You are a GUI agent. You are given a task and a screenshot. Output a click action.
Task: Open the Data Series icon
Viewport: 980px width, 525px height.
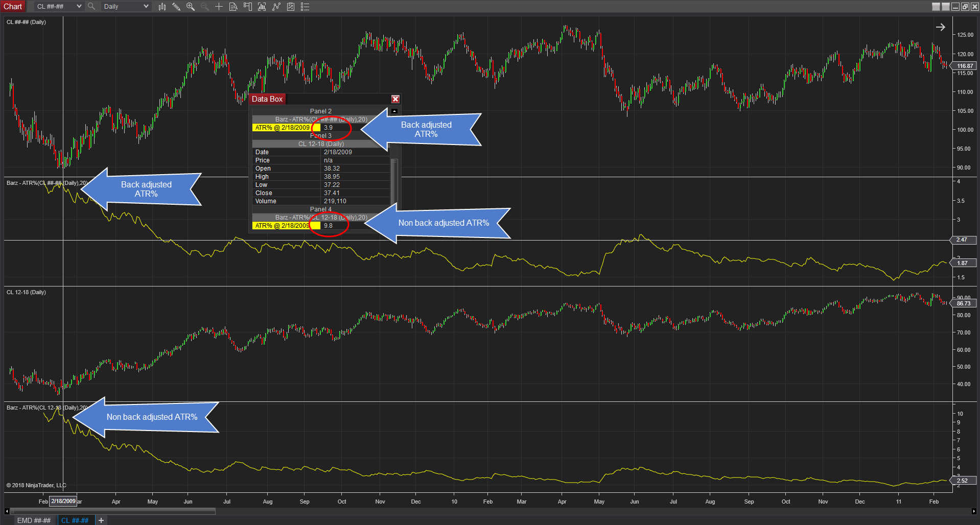262,7
